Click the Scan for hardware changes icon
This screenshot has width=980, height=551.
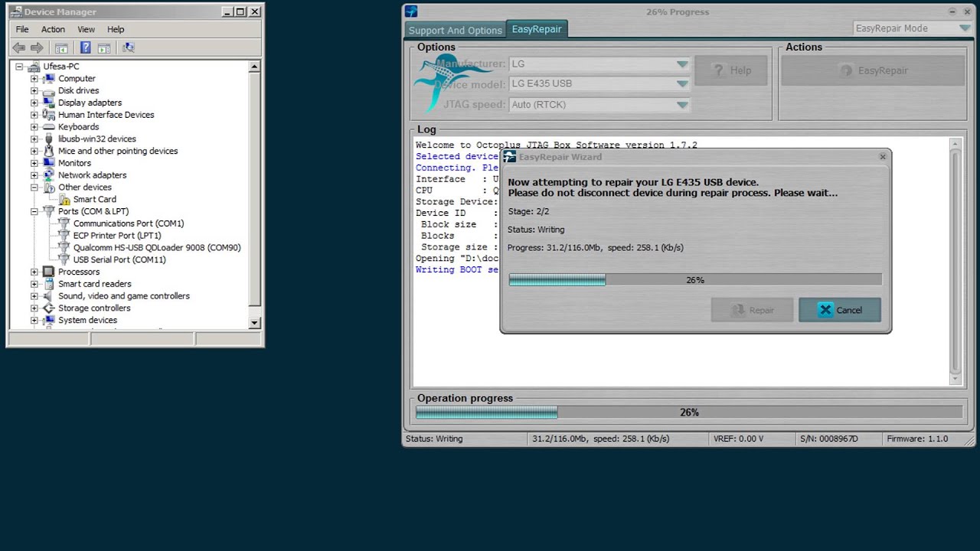click(x=129, y=47)
